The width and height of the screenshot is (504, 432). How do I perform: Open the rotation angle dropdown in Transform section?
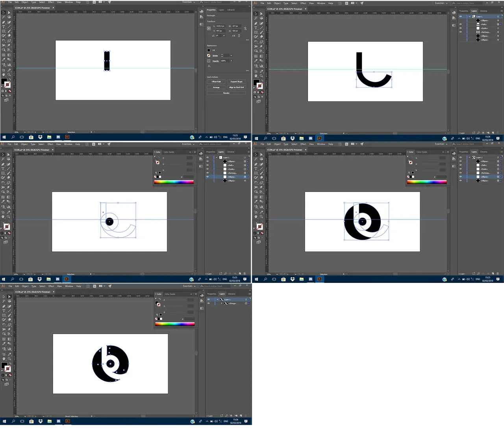tap(224, 35)
